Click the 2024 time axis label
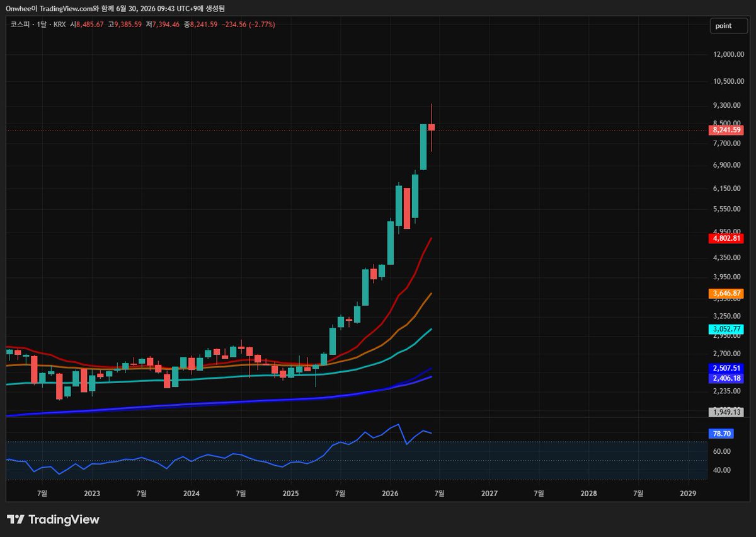The width and height of the screenshot is (756, 537). 192,493
